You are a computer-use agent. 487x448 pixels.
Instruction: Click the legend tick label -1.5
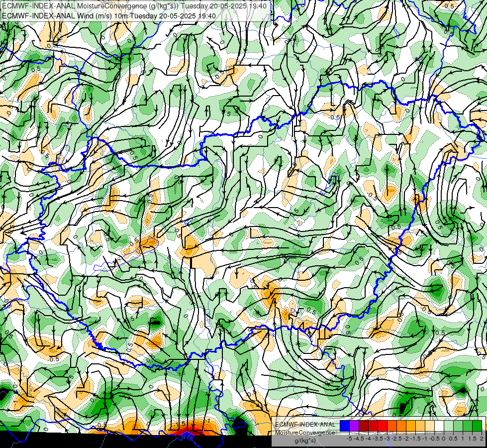click(415, 439)
